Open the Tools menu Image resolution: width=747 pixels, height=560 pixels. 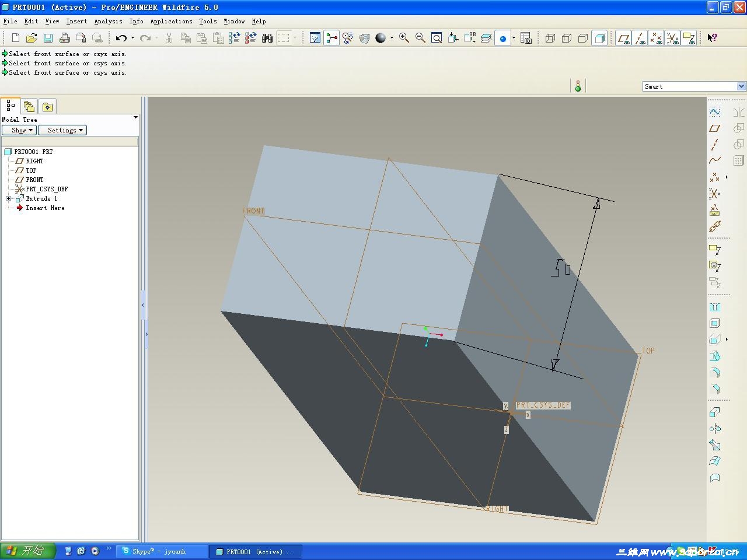[x=208, y=22]
